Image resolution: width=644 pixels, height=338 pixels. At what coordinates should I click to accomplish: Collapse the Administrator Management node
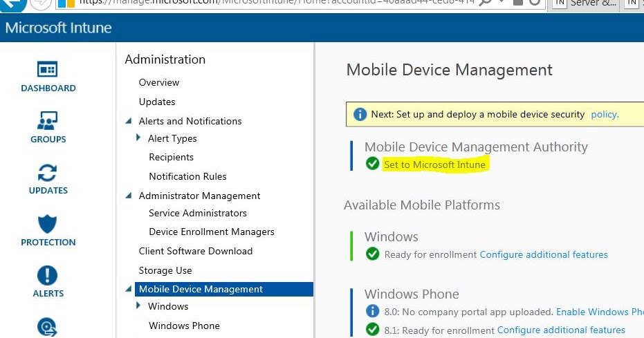(x=129, y=196)
